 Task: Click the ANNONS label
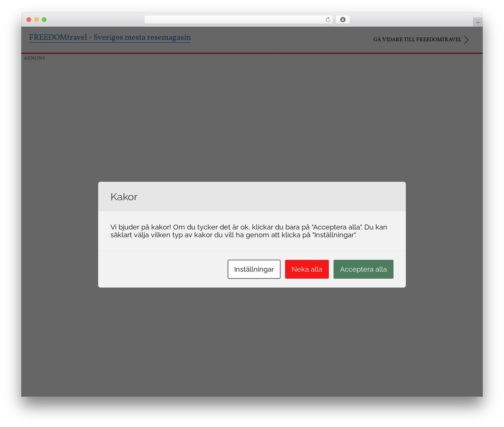tap(34, 58)
